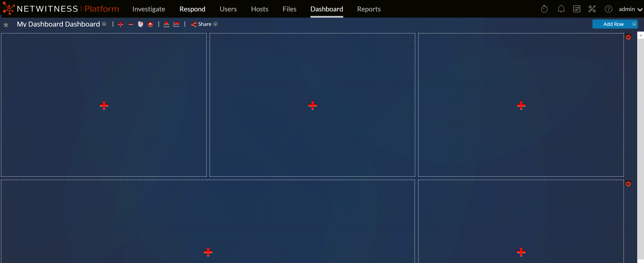The height and width of the screenshot is (263, 644).
Task: Import a dashboard using the import icon
Action: point(166,24)
